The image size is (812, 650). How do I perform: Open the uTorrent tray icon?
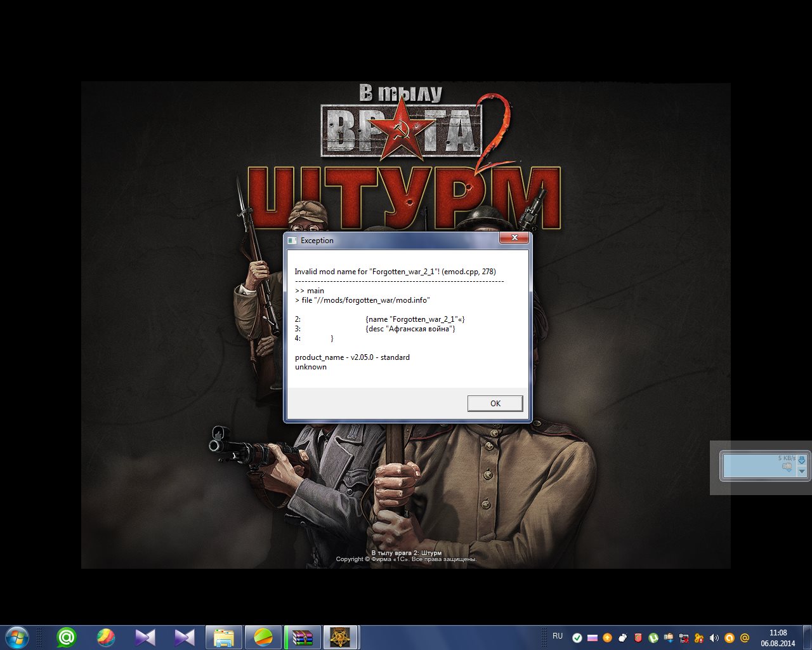click(x=653, y=638)
